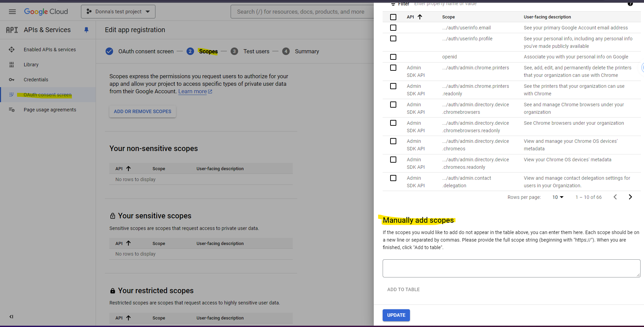
Task: Go to next page of scopes table
Action: click(x=630, y=197)
